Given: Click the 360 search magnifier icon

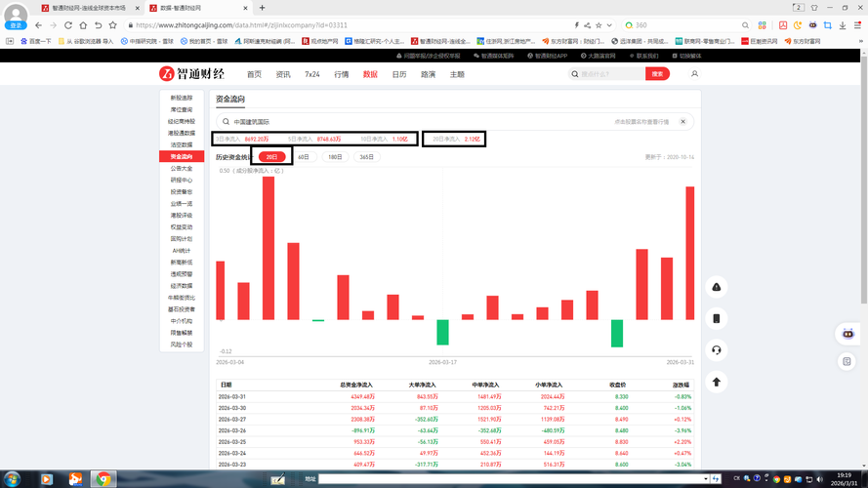Looking at the screenshot, I should [745, 25].
